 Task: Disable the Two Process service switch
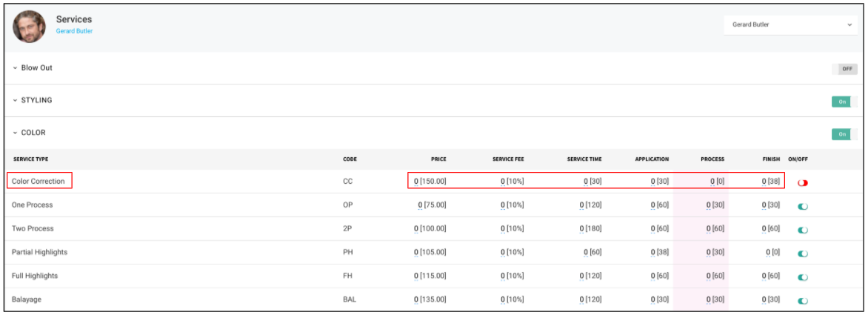tap(803, 230)
